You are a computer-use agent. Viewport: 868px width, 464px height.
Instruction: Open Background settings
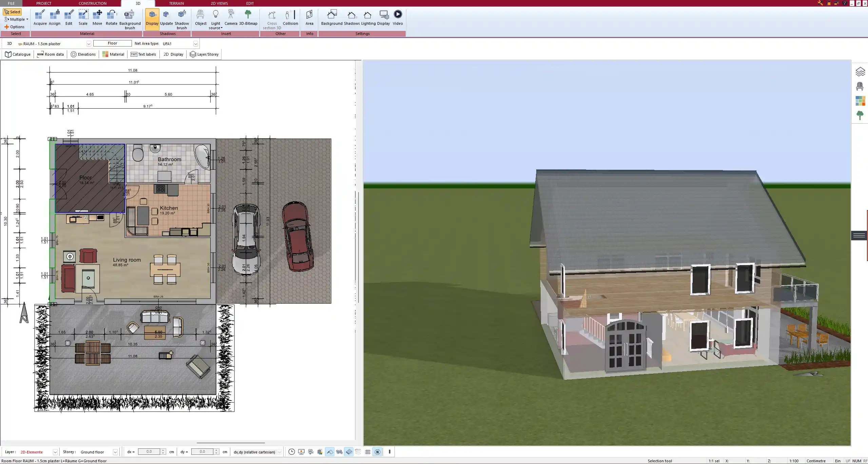coord(332,18)
